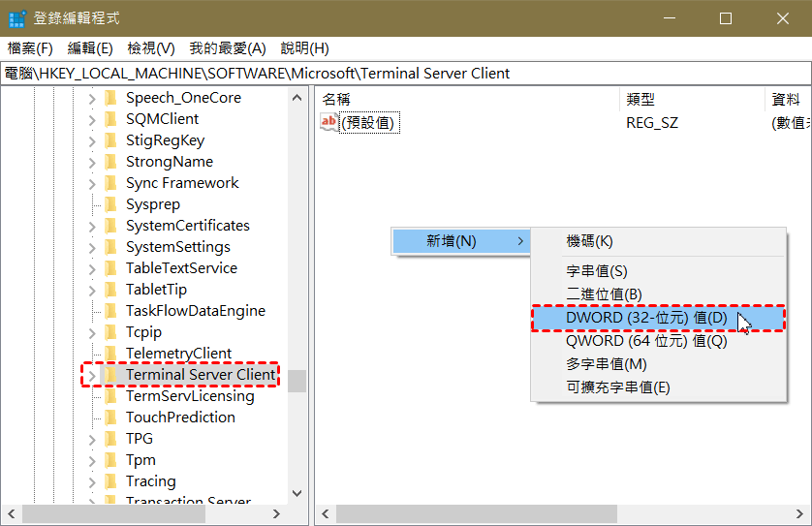Click the Registry Editor app icon in title bar
812x526 pixels.
(x=16, y=18)
